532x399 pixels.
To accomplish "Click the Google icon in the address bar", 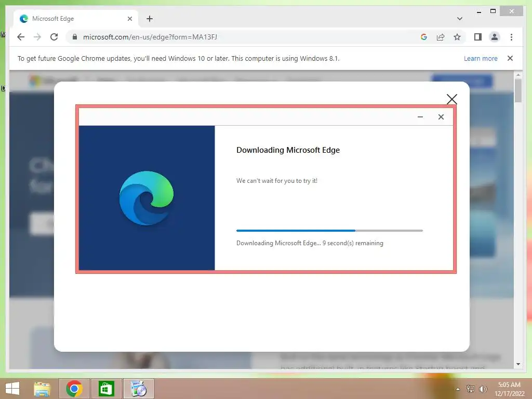I will 424,37.
